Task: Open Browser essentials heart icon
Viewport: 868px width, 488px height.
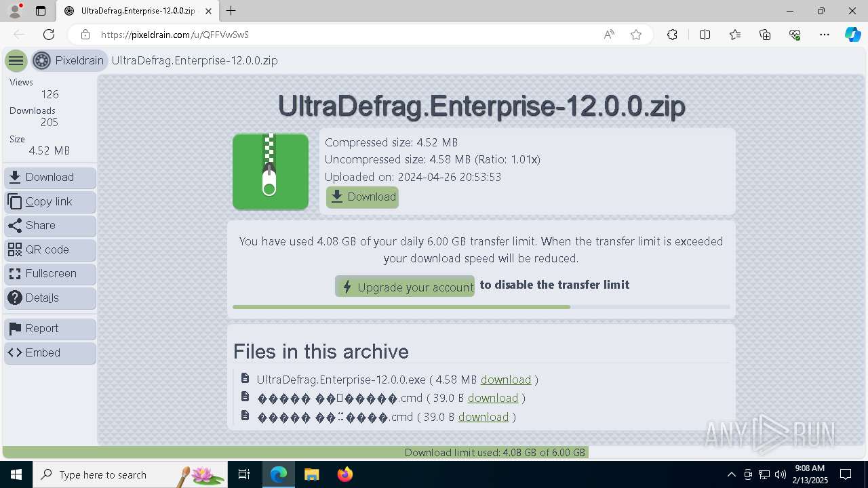Action: pyautogui.click(x=795, y=35)
